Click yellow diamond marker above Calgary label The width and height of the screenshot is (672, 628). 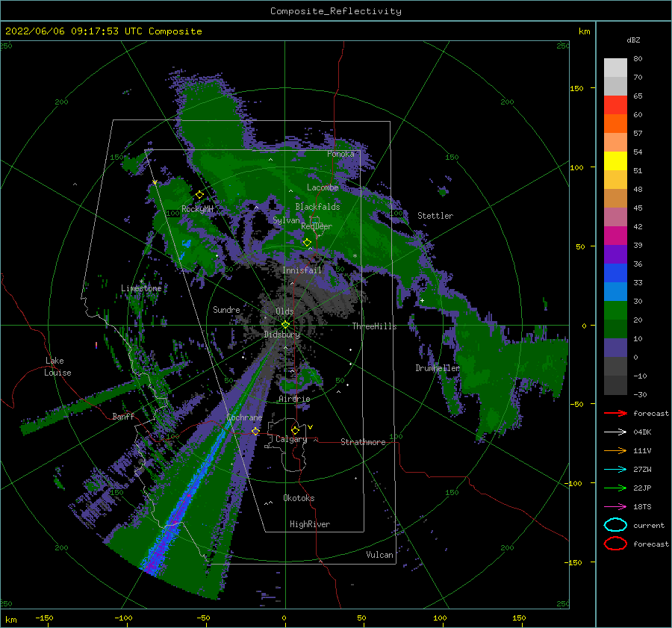click(295, 430)
